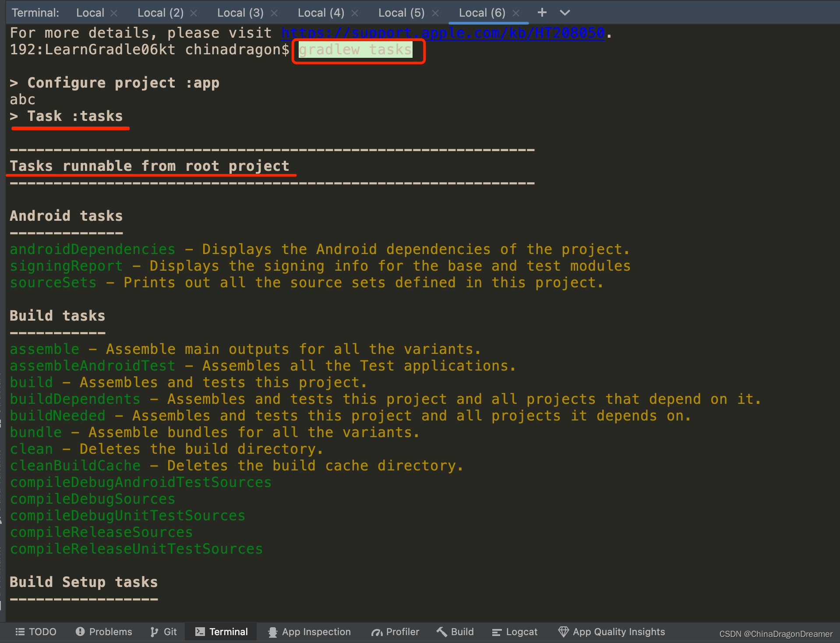Click the 'buildDependents' task name
Screen dimensions: 840x643
pyautogui.click(x=75, y=399)
